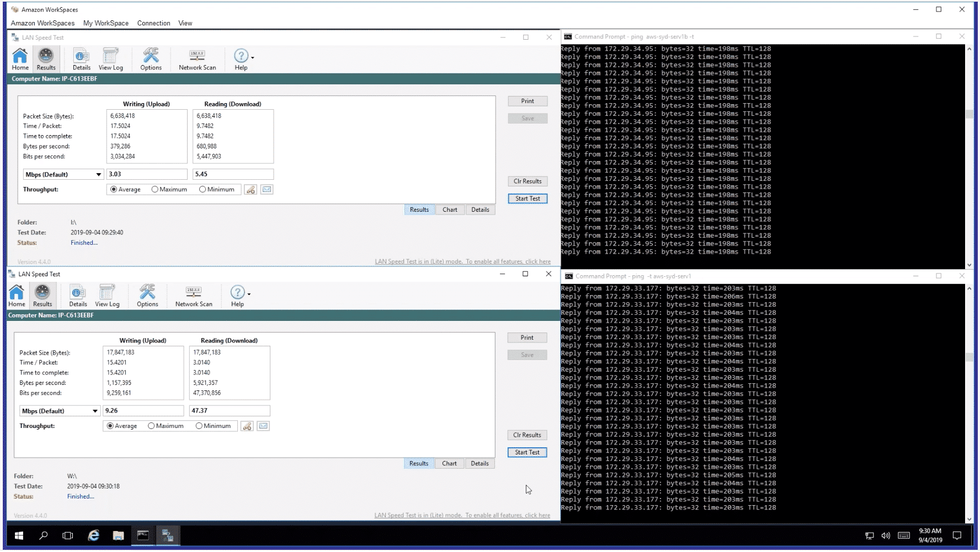The height and width of the screenshot is (552, 980).
Task: Select Average throughput in lower window
Action: point(122,426)
